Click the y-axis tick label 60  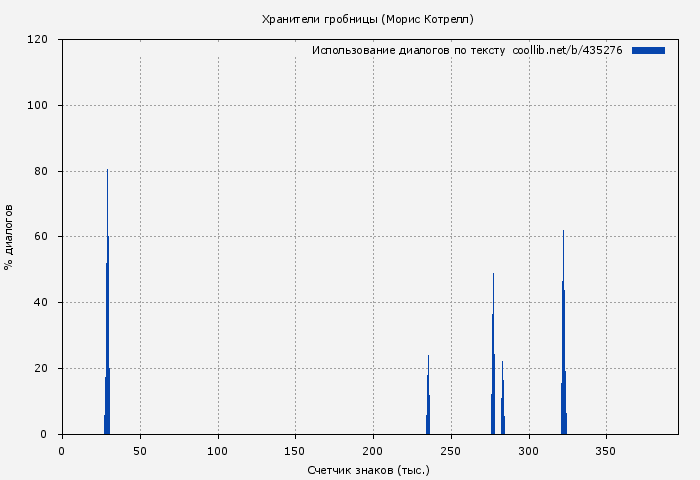(42, 237)
